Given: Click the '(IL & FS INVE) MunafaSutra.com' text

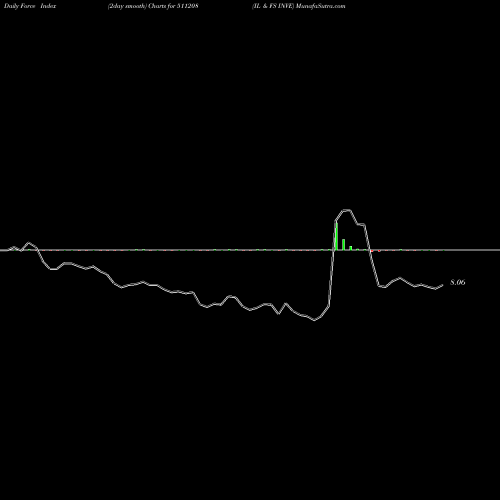Looking at the screenshot, I should pos(299,6).
